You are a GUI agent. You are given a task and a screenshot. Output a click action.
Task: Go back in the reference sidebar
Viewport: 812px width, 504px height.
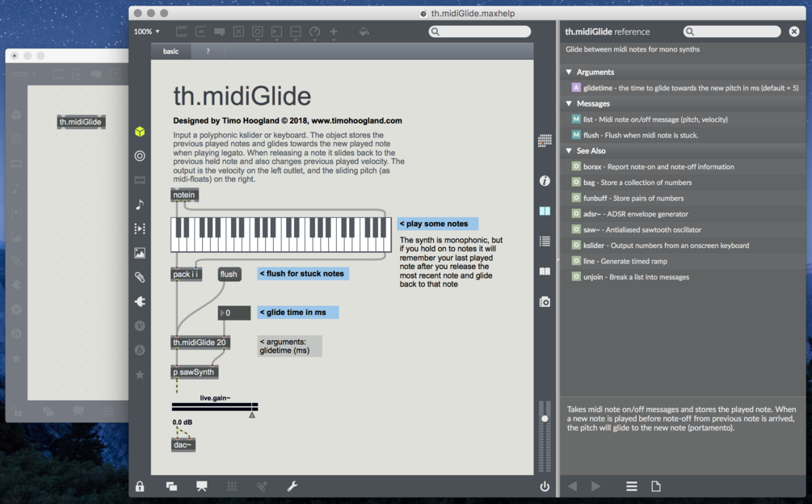pyautogui.click(x=572, y=486)
